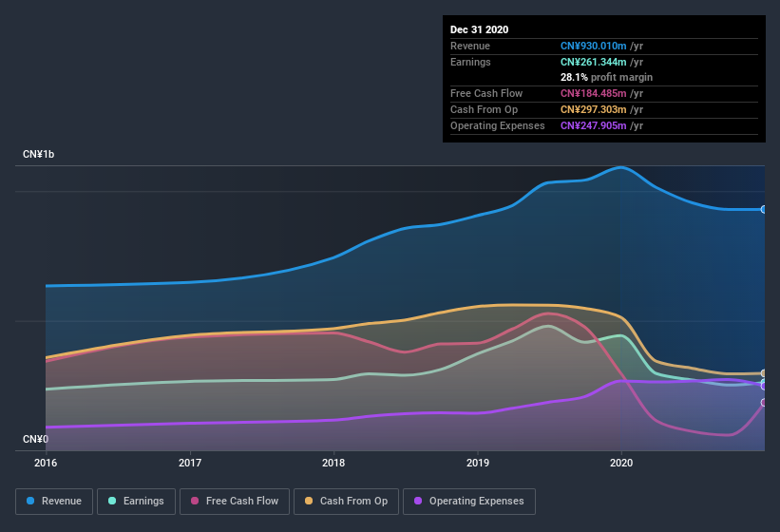Image resolution: width=780 pixels, height=532 pixels.
Task: Click the Dec 31 2020 tooltip date
Action: tap(479, 29)
